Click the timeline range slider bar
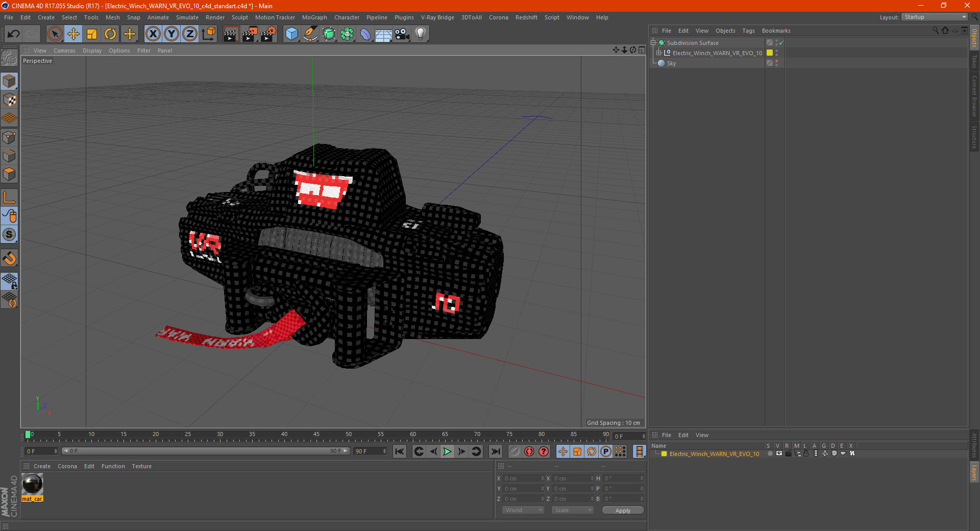The image size is (980, 531). (x=206, y=451)
